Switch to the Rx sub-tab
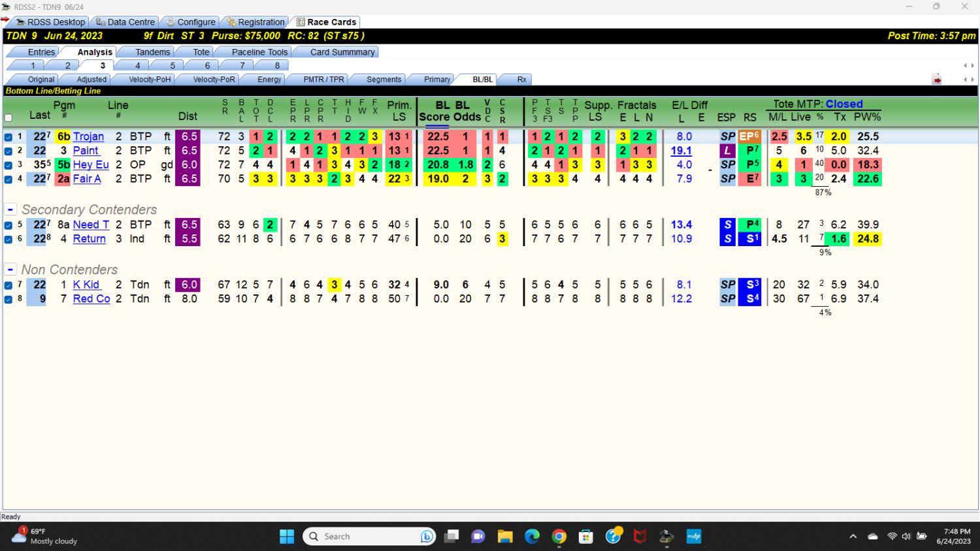Screen dimensions: 980x551 [522, 80]
